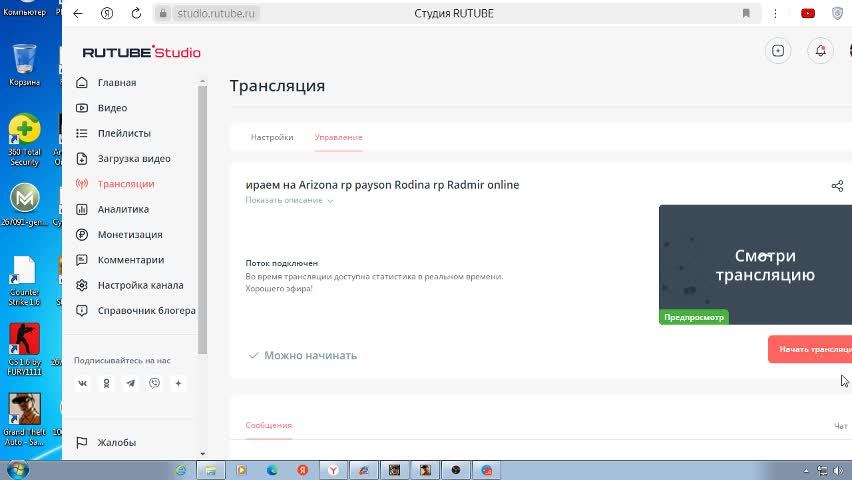Click the browser back arrow

coord(78,14)
